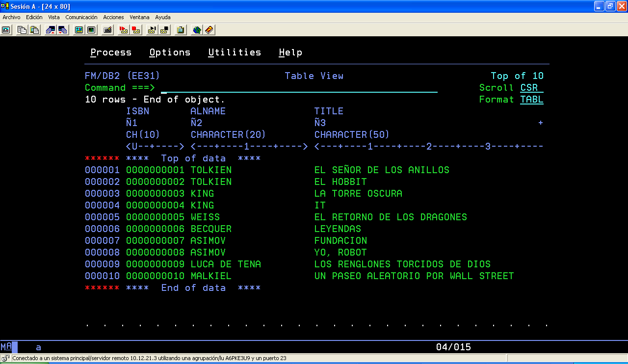Paste clipboard contents into the session
This screenshot has width=628, height=364.
click(34, 30)
